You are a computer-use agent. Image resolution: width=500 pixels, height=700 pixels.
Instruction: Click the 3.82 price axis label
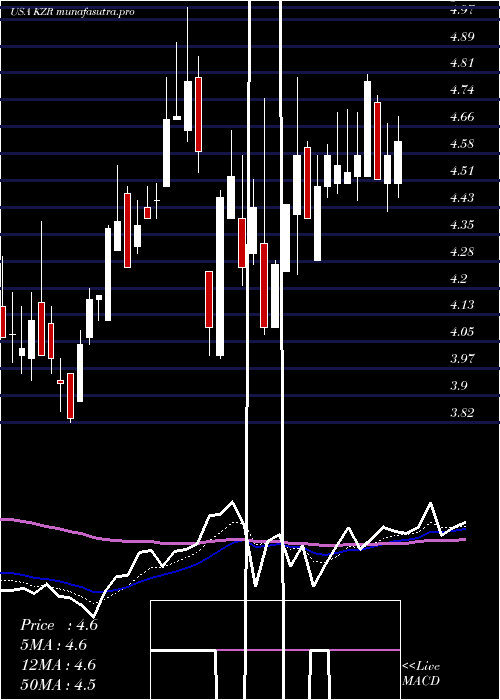(x=462, y=412)
